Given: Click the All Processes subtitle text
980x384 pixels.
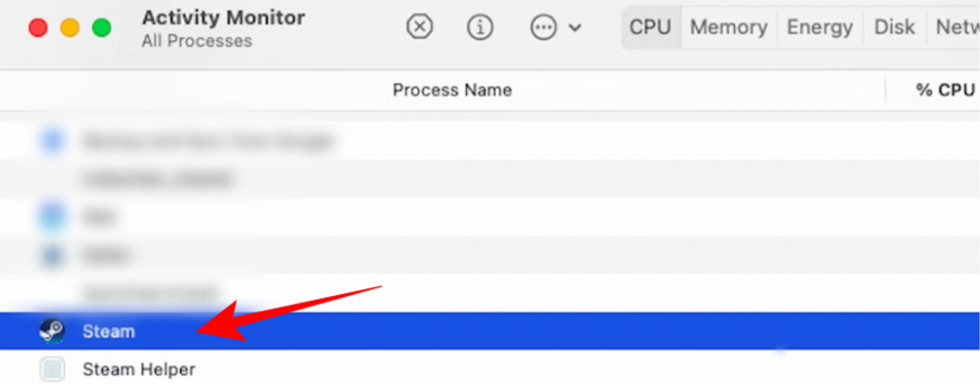Looking at the screenshot, I should click(x=196, y=41).
